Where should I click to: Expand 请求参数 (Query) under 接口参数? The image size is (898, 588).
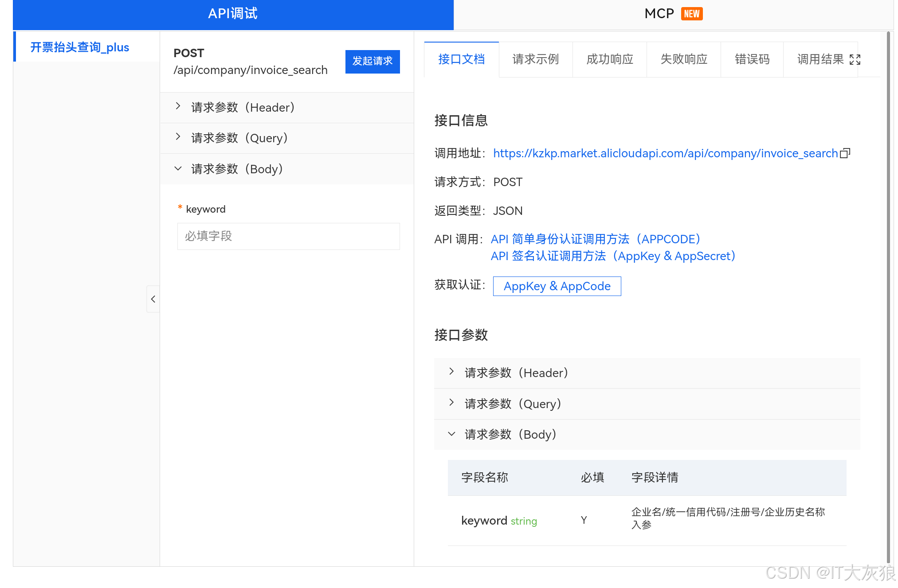[x=513, y=404]
